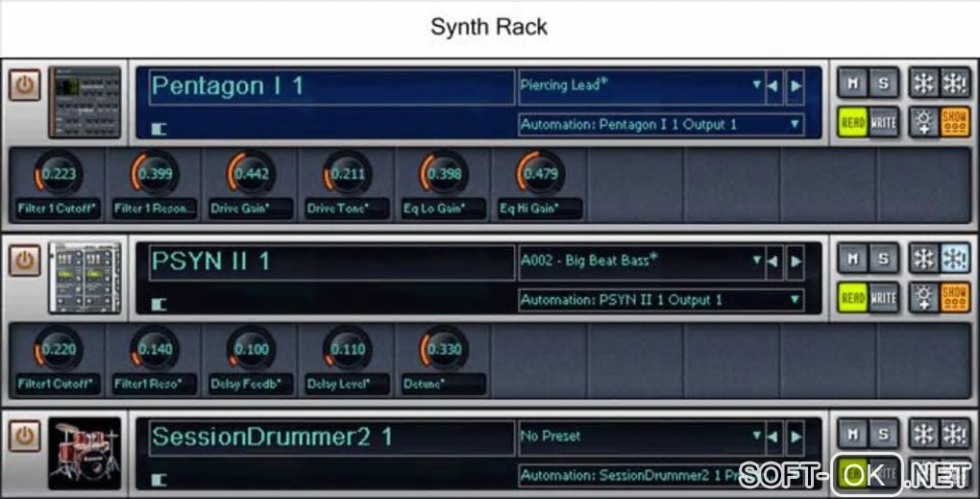Screen dimensions: 980x499
Task: Click the Delay Feedb knob
Action: [251, 349]
